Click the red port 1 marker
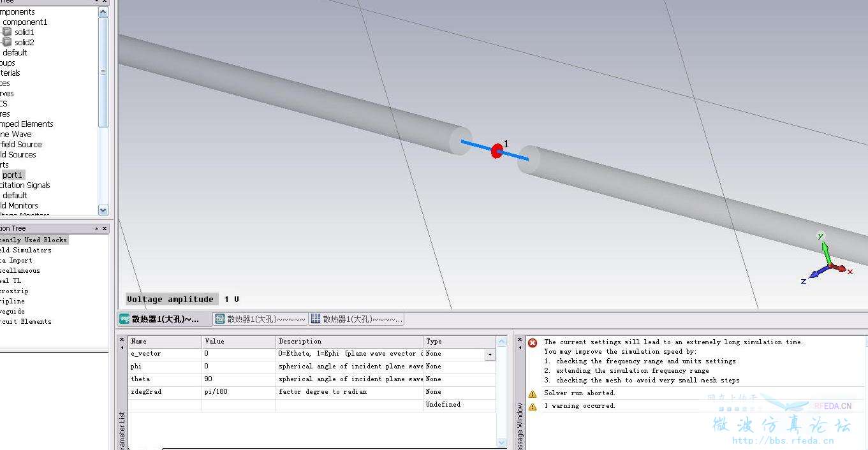 point(497,151)
